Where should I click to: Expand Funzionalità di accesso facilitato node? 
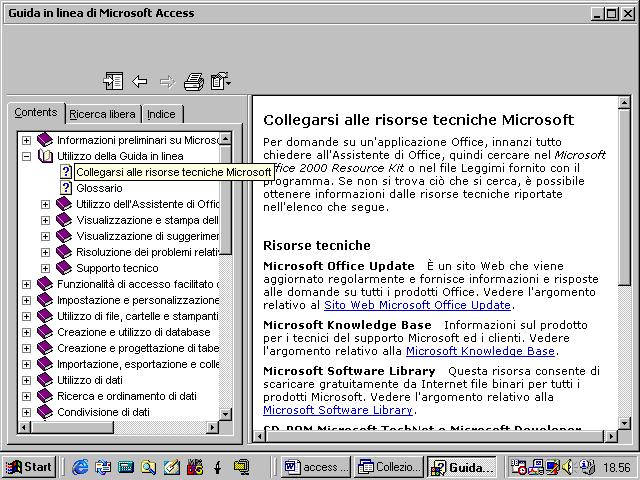pos(26,284)
